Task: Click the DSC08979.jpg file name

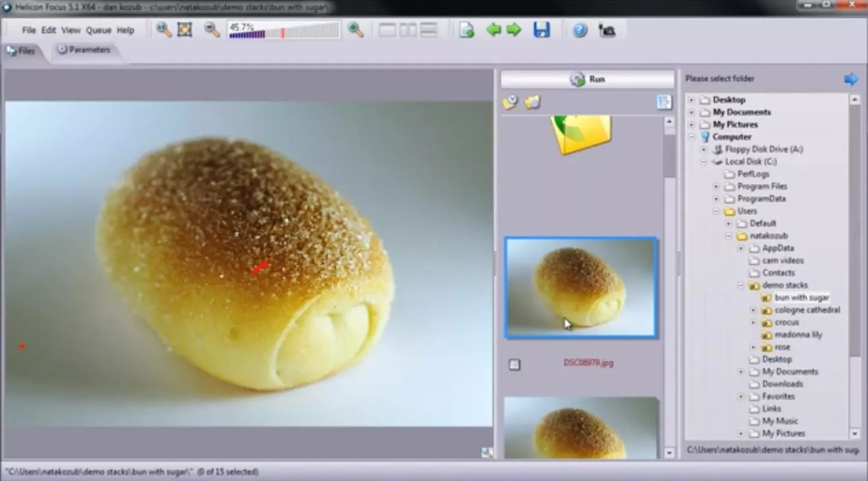Action: point(588,363)
